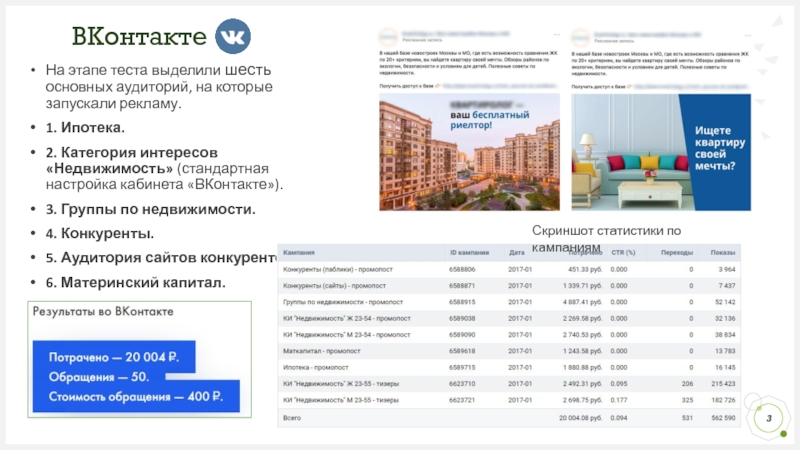
Task: Click the ВКонтакте slide title
Action: pos(139,36)
